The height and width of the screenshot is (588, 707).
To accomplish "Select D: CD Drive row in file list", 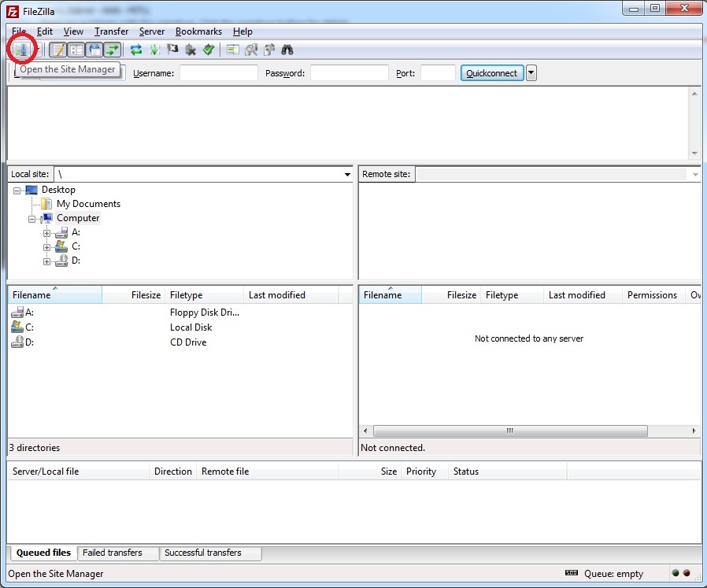I will coord(180,342).
